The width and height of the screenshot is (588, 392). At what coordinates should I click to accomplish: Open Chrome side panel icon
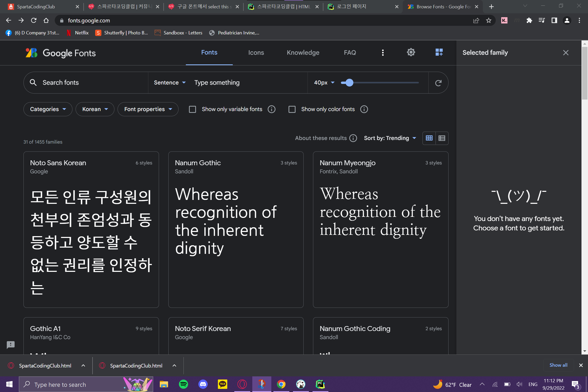554,20
